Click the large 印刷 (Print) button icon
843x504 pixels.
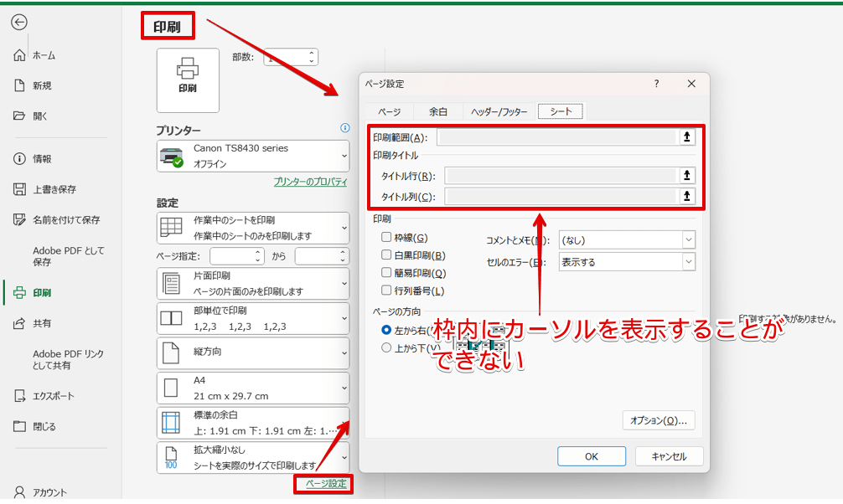coord(188,80)
